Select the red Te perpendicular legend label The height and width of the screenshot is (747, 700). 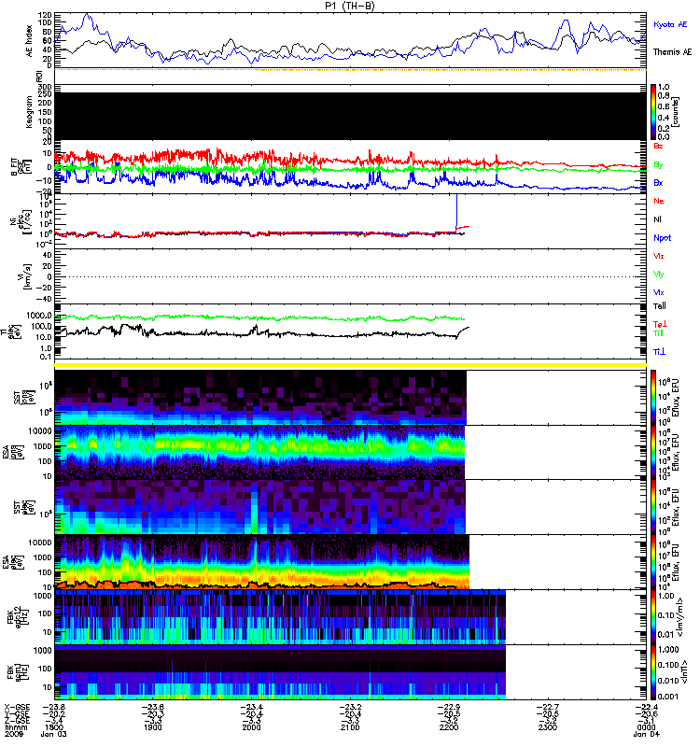(660, 324)
